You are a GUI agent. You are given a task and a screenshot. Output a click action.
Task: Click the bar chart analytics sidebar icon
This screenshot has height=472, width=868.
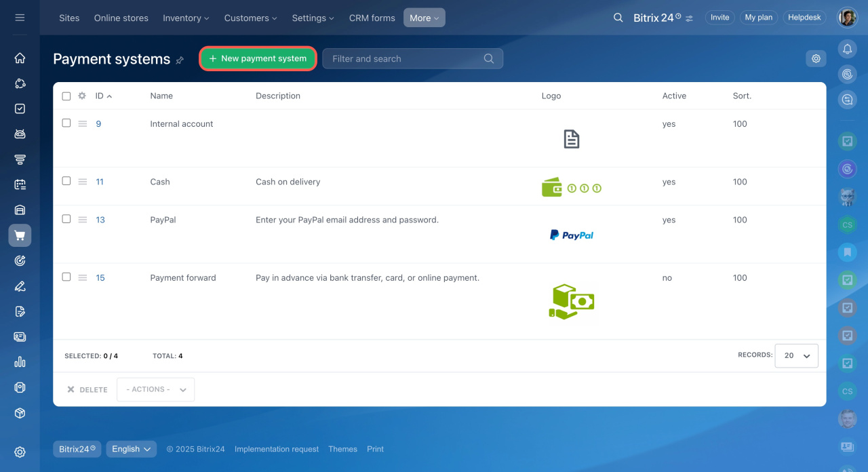(x=20, y=362)
